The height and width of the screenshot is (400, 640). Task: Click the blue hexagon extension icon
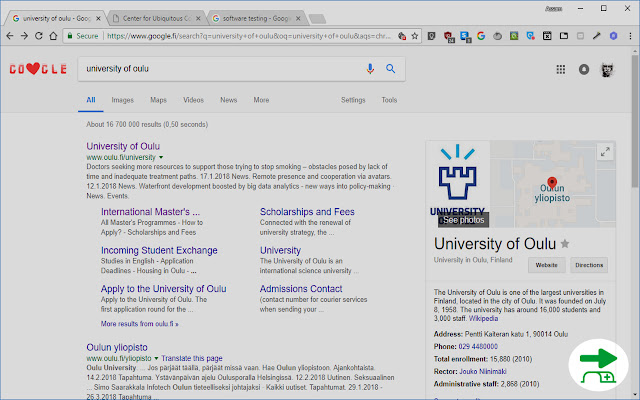tap(613, 36)
